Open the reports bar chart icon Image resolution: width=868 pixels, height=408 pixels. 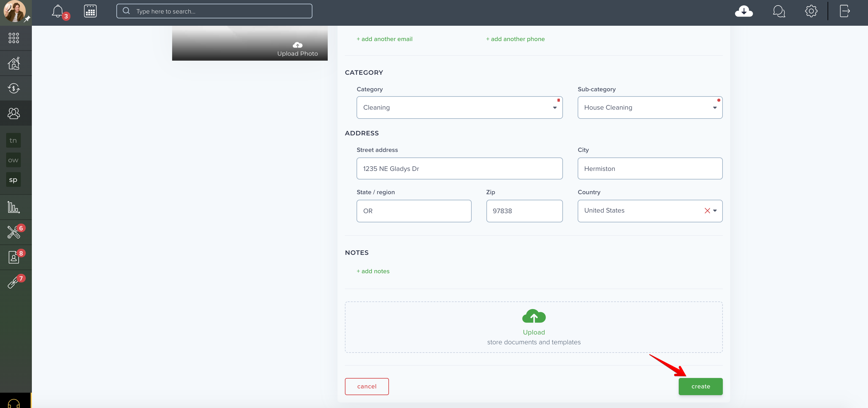tap(14, 207)
